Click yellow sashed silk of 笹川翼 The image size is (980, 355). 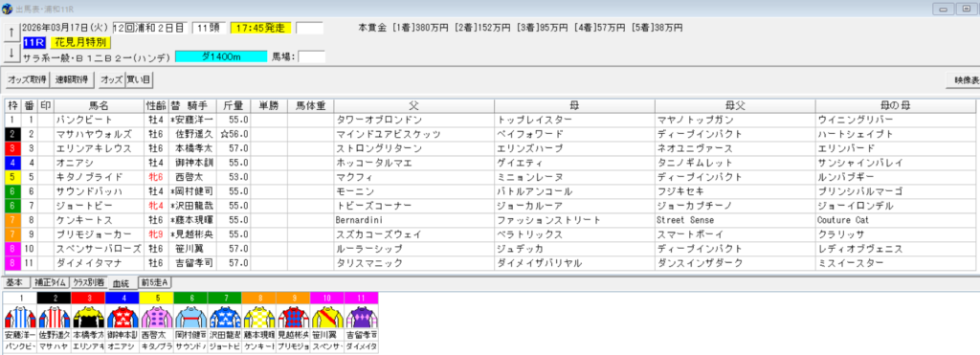(x=327, y=317)
